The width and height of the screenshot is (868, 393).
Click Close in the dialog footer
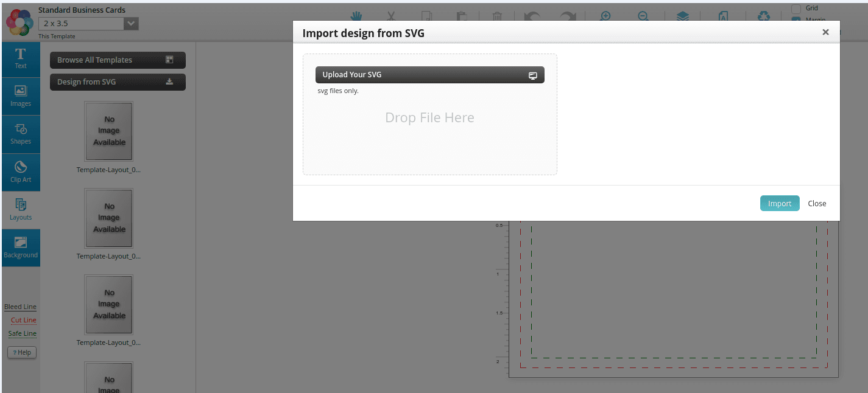pyautogui.click(x=817, y=203)
